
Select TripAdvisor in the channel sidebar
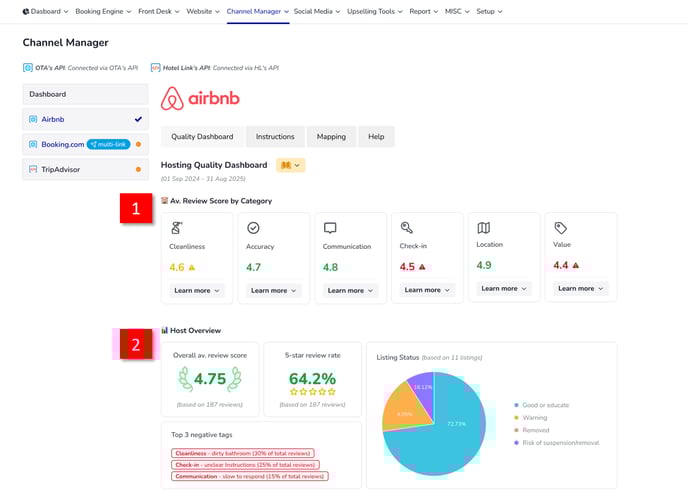pos(60,169)
